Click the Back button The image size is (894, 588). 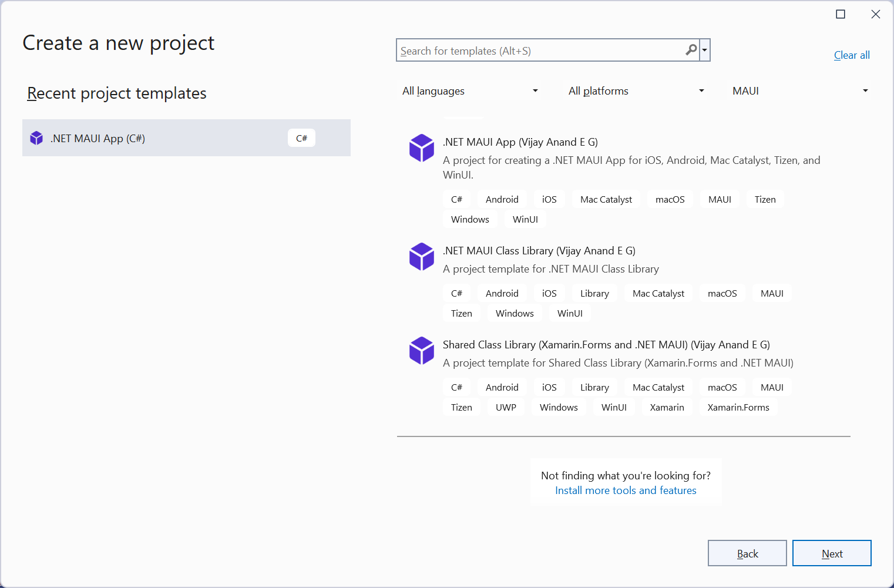coord(747,553)
